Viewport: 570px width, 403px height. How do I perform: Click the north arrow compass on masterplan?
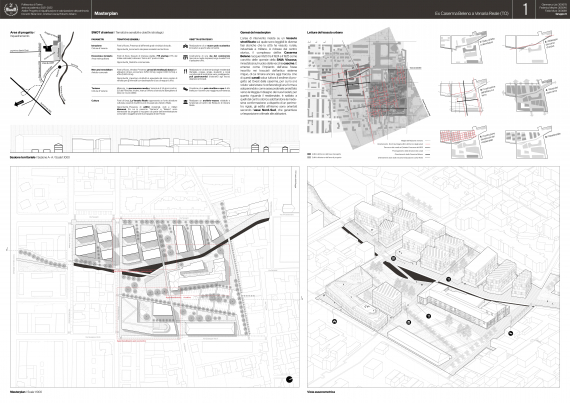[x=289, y=379]
